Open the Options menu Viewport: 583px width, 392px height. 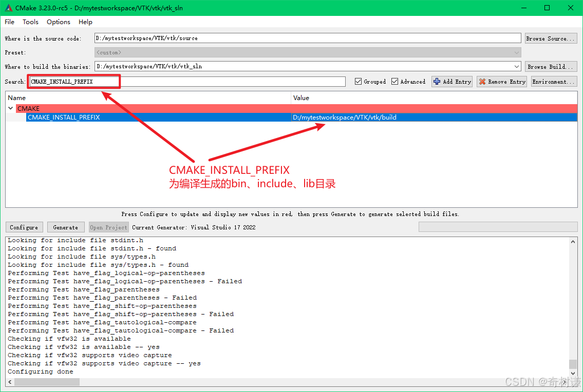[59, 22]
